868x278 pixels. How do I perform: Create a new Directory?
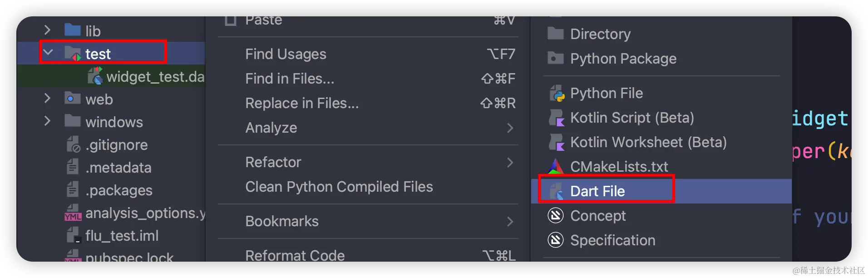(x=600, y=34)
